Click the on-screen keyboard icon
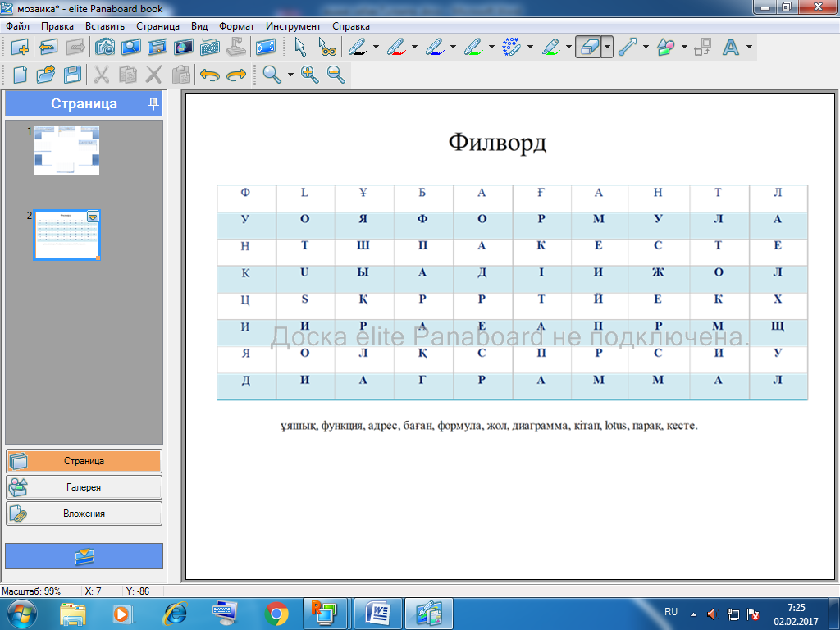 click(210, 48)
